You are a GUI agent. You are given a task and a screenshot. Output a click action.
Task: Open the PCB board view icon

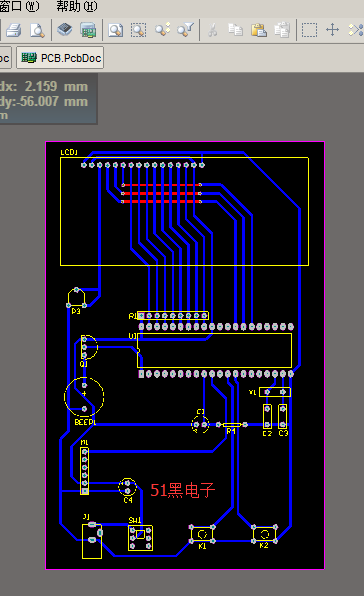click(x=88, y=30)
